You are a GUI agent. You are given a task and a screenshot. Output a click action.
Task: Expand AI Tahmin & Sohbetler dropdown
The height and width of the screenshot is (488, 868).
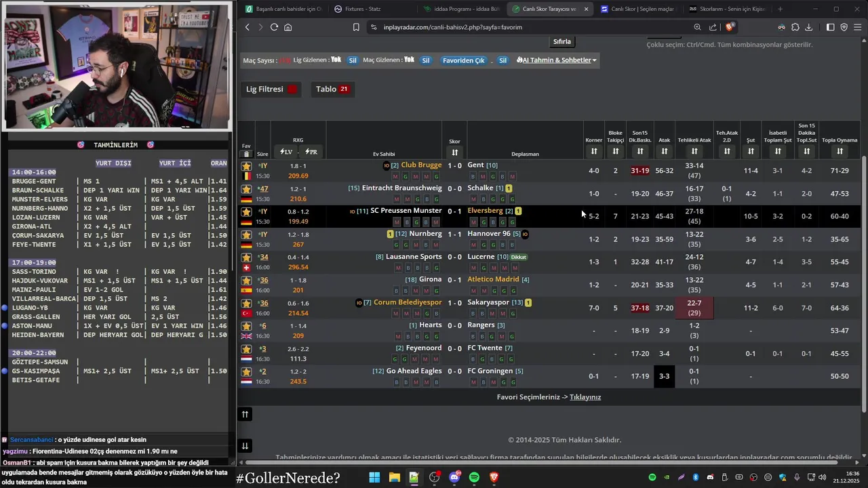coord(557,60)
